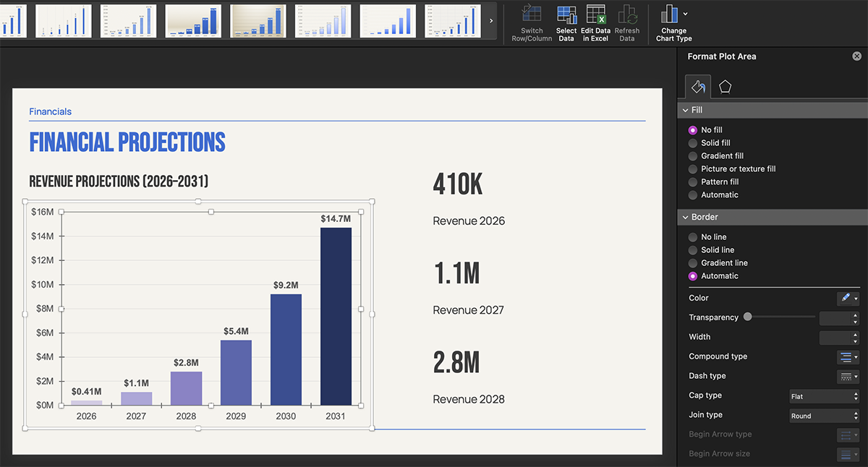Click the 2031 bar in the chart
Viewport: 868px width, 467px height.
(336, 317)
